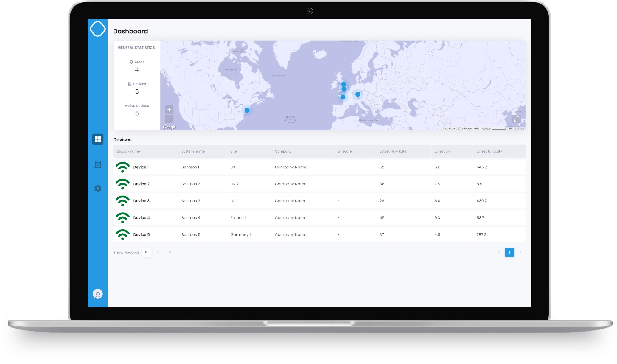
Task: Go to next page arrow
Action: 520,252
